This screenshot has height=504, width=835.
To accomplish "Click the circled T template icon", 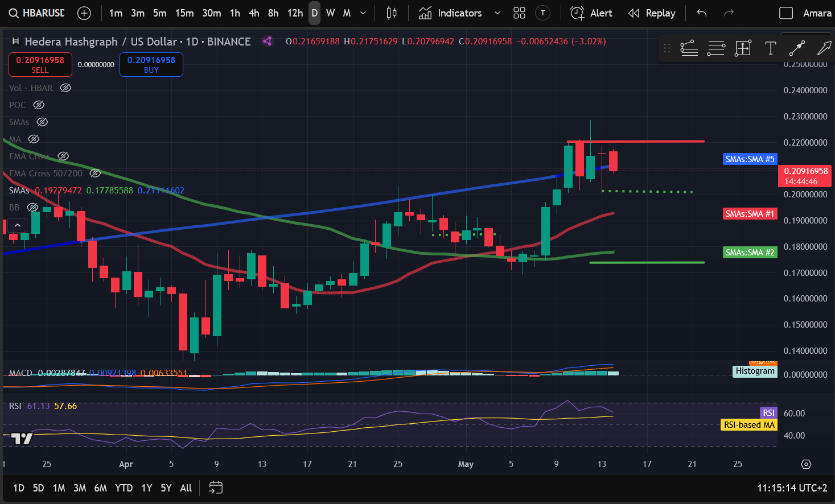I will [543, 13].
